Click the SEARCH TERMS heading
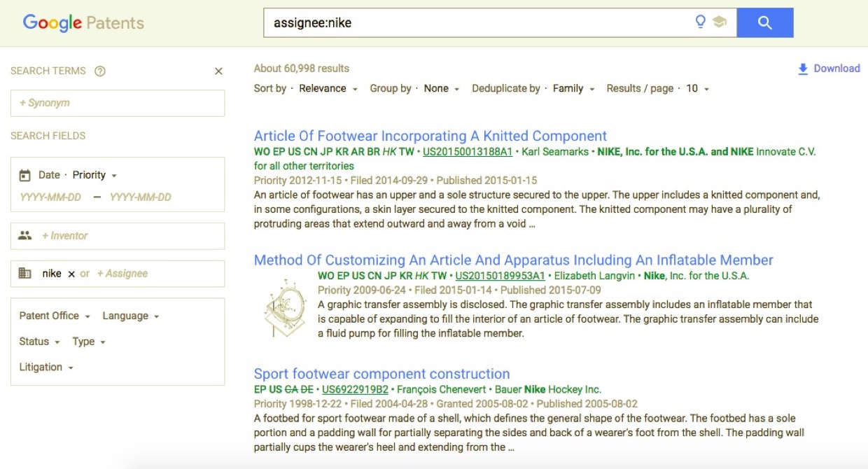 [x=48, y=71]
